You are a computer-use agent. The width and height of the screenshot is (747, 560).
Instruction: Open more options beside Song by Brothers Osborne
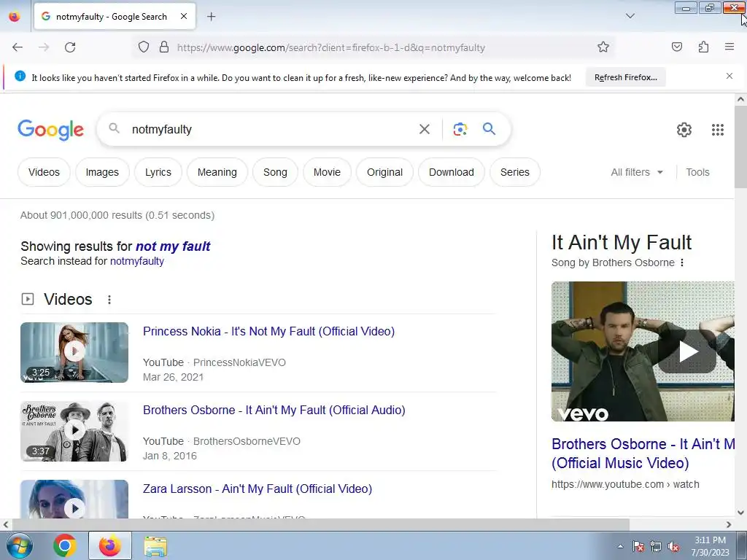click(x=682, y=262)
